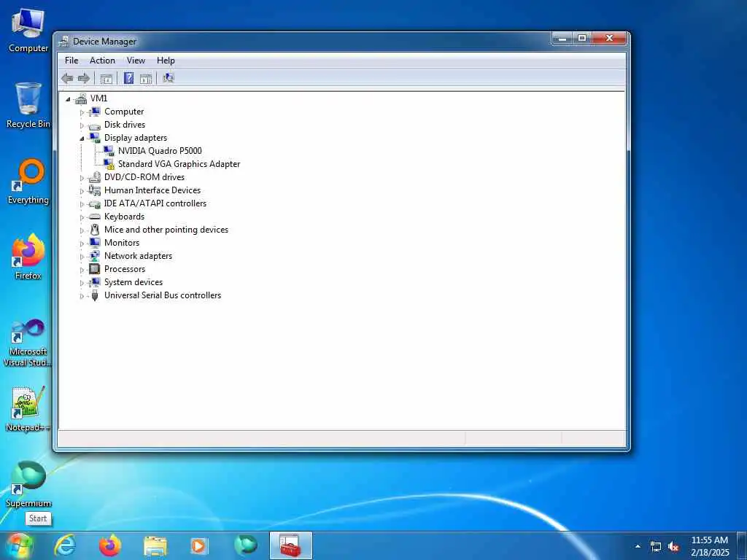Expand the Universal Serial Bus controllers arrow
Viewport: 747px width, 560px height.
[x=82, y=296]
